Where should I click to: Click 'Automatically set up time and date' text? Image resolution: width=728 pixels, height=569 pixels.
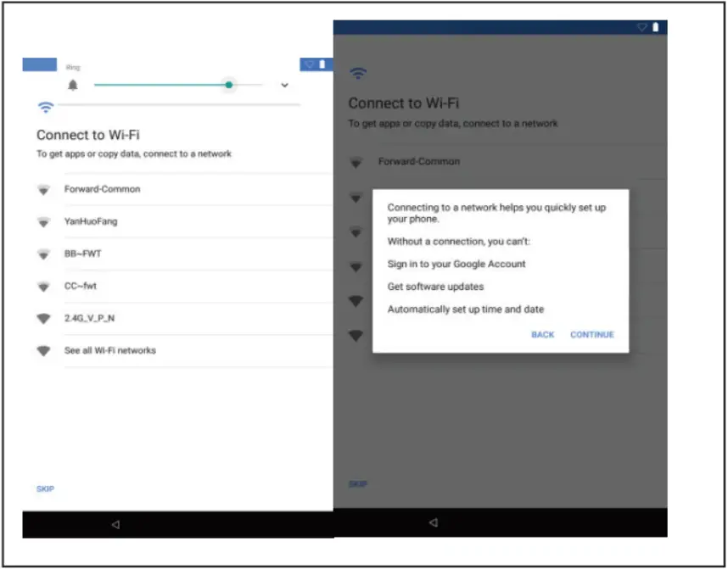click(x=466, y=310)
